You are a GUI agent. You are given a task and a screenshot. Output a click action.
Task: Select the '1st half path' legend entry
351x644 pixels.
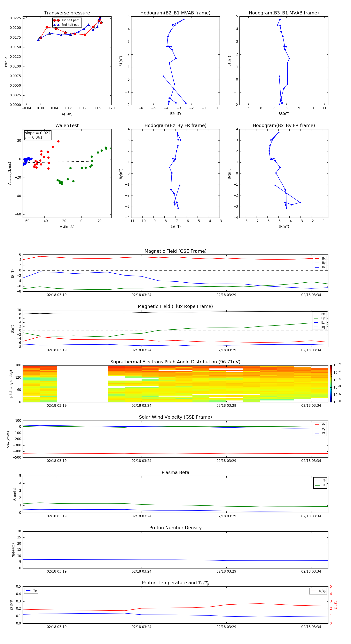67,20
